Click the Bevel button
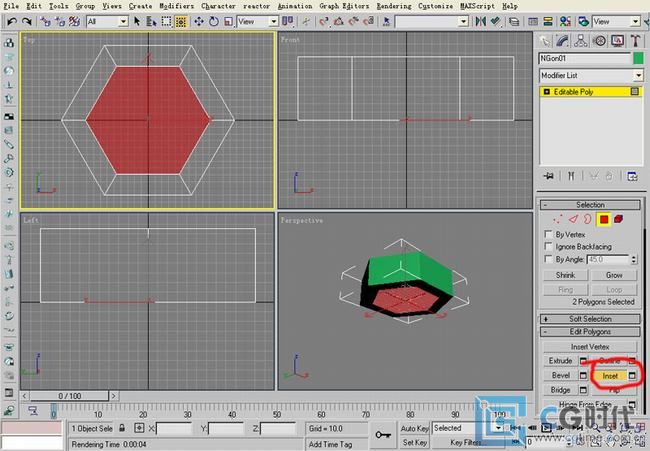Screen dimensions: 650x451 point(560,375)
